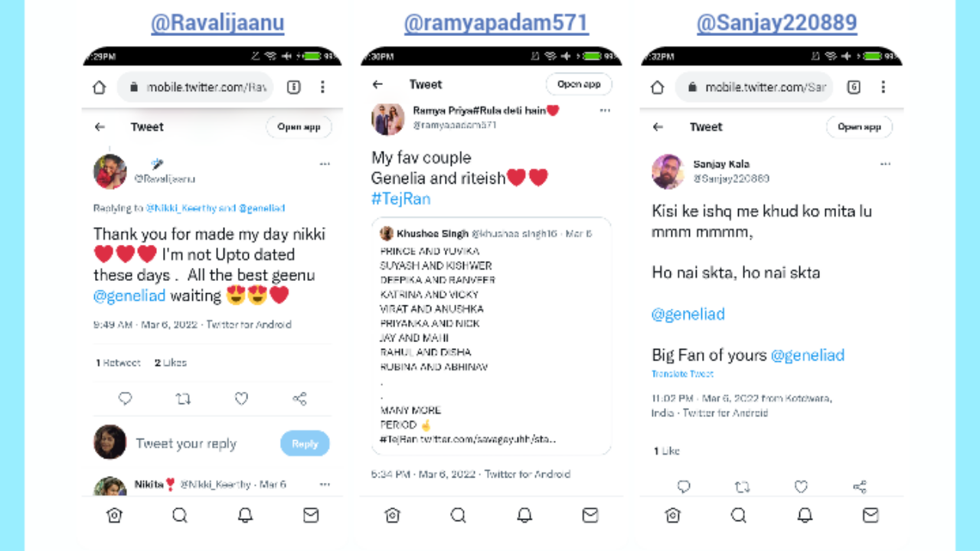Click the Open app button in the middle phone
The width and height of the screenshot is (980, 551).
(579, 84)
